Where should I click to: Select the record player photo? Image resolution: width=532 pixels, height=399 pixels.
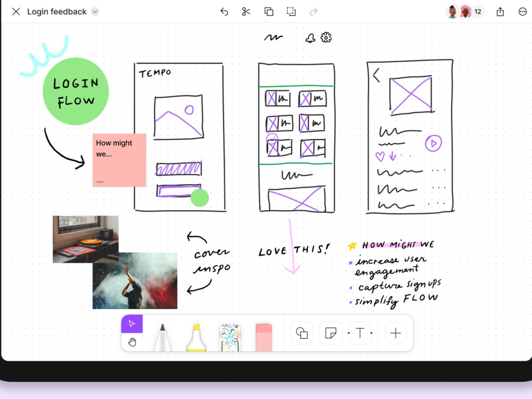click(86, 239)
